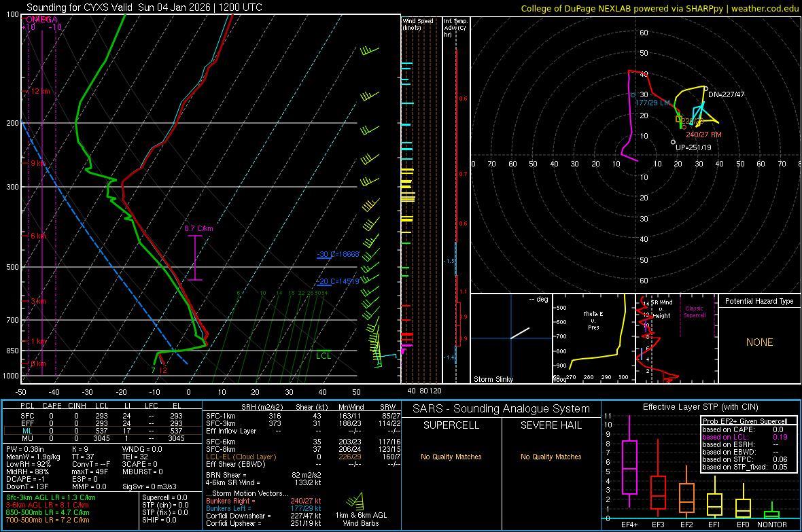The height and width of the screenshot is (532, 802).
Task: Click the weather.cod.edu NEXLAB credit text
Action: [659, 8]
